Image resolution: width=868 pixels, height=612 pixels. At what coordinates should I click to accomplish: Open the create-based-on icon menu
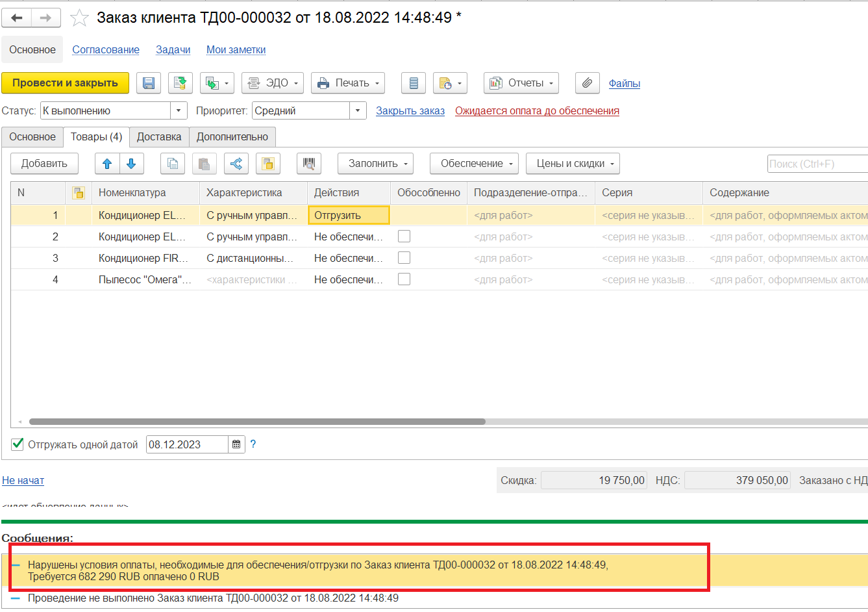(x=217, y=83)
